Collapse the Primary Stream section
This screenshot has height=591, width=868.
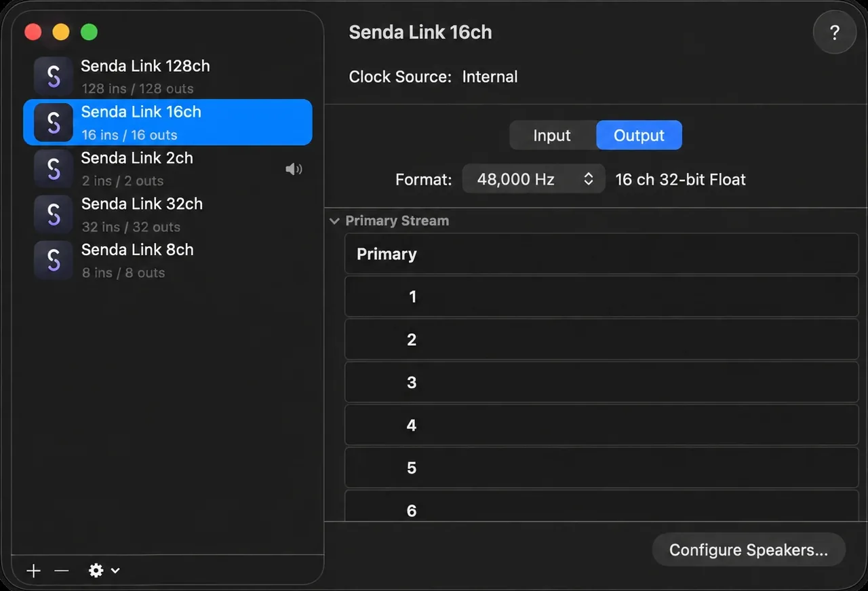pos(334,221)
